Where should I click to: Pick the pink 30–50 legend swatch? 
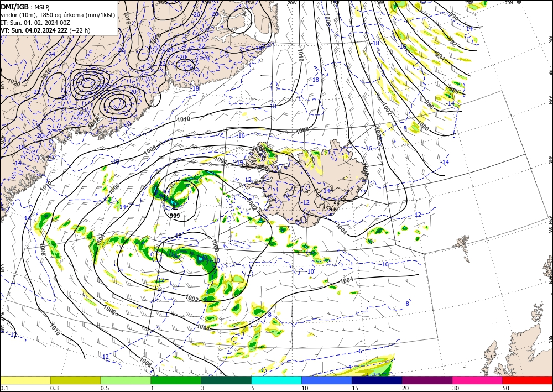[x=478, y=380]
